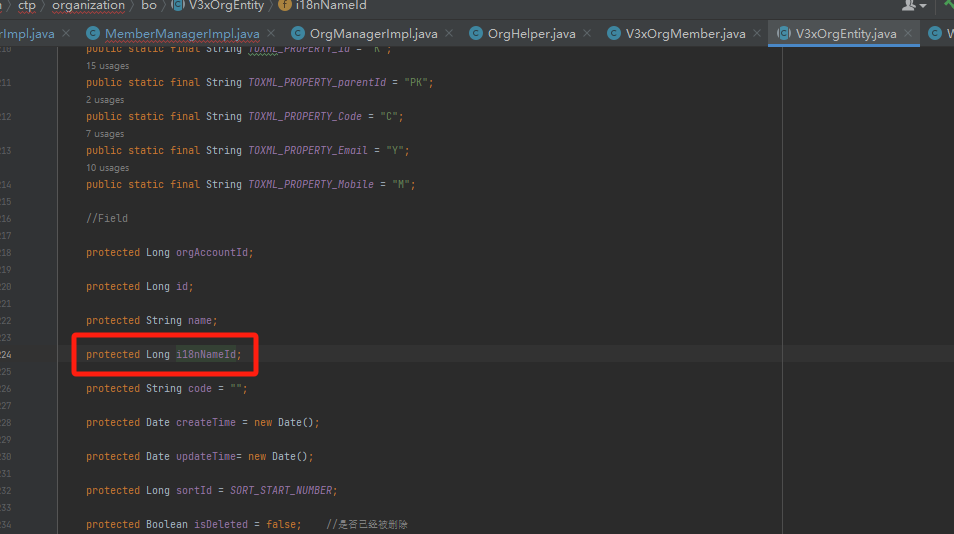Click the i18nNameId breadcrumb field icon
The width and height of the screenshot is (954, 534).
pos(285,5)
